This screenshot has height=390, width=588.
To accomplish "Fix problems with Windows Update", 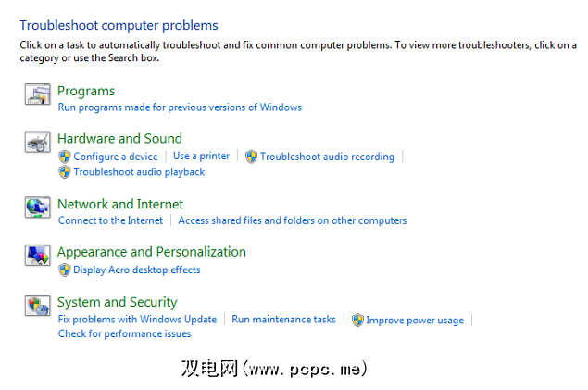I will tap(137, 320).
